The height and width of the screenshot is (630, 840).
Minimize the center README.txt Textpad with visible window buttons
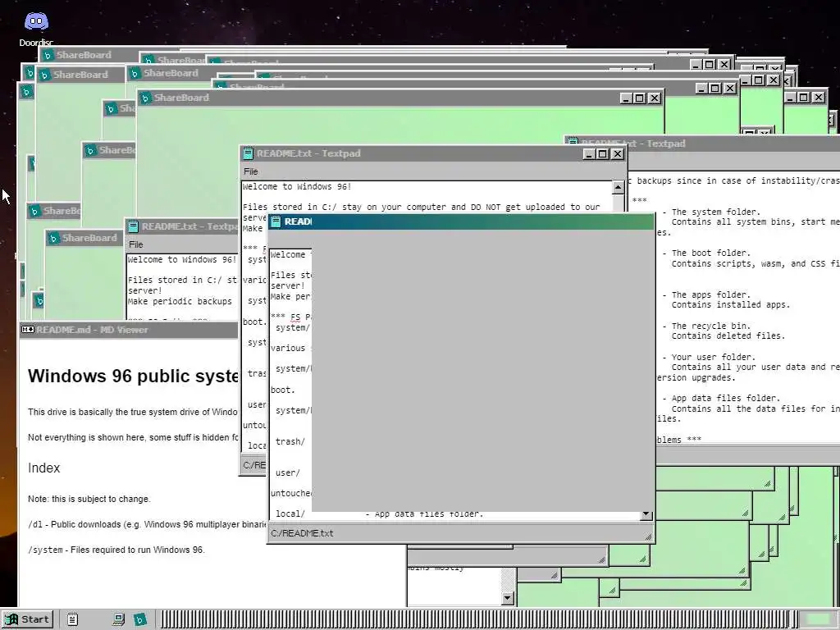[x=589, y=153]
